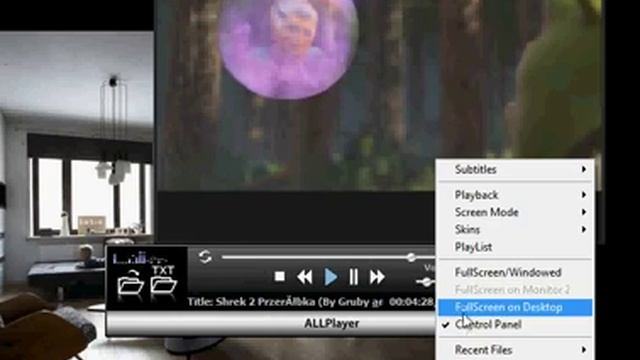
Task: Open subtitles with the TXT folder icon
Action: [x=164, y=280]
